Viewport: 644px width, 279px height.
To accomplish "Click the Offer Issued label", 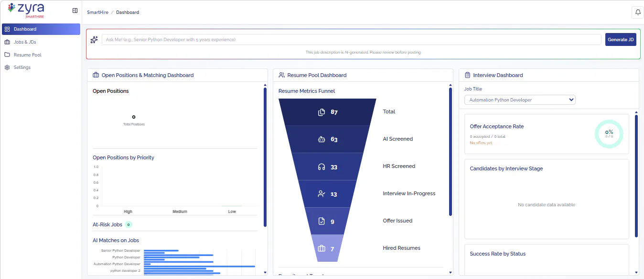I will [397, 221].
